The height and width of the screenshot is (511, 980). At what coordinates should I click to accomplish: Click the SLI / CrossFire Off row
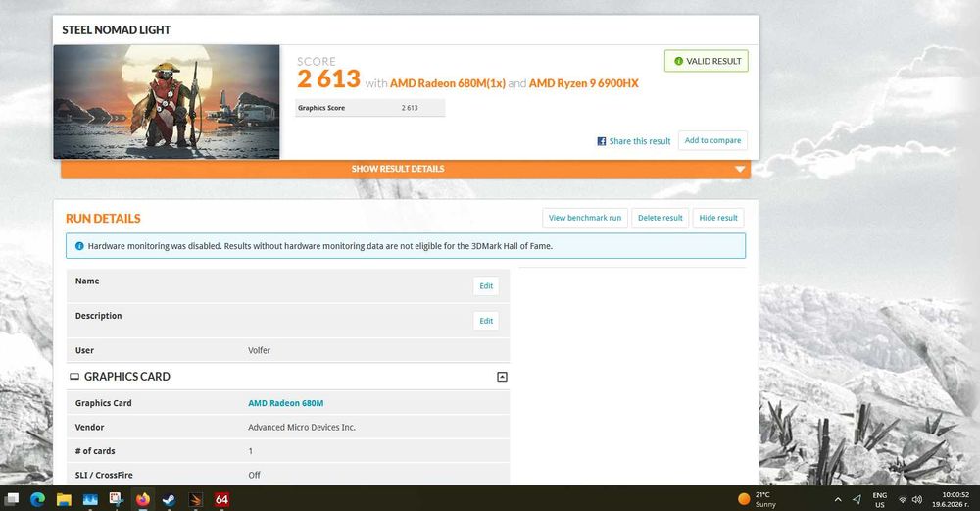coord(288,475)
